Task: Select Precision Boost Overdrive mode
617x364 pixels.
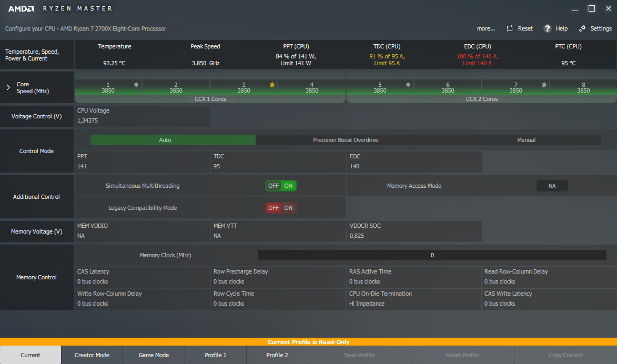Action: (x=346, y=140)
